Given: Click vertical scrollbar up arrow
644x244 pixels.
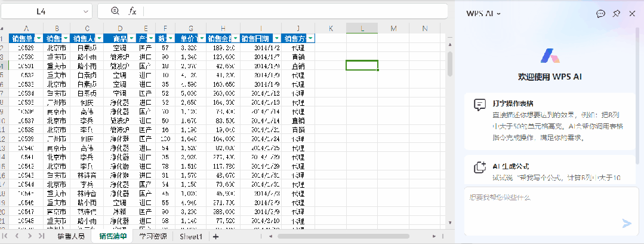Looking at the screenshot, I should [450, 44].
